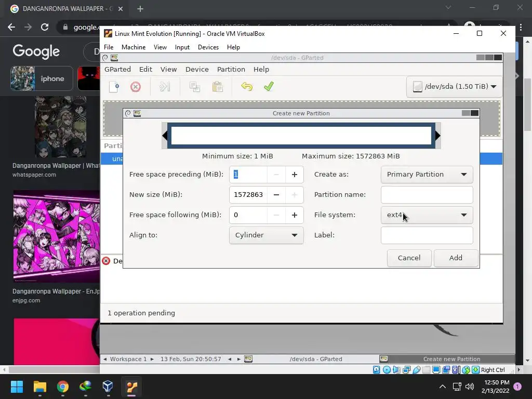Click VirtualBox keyboard capture green arrow icon
This screenshot has width=532, height=399.
(476, 370)
